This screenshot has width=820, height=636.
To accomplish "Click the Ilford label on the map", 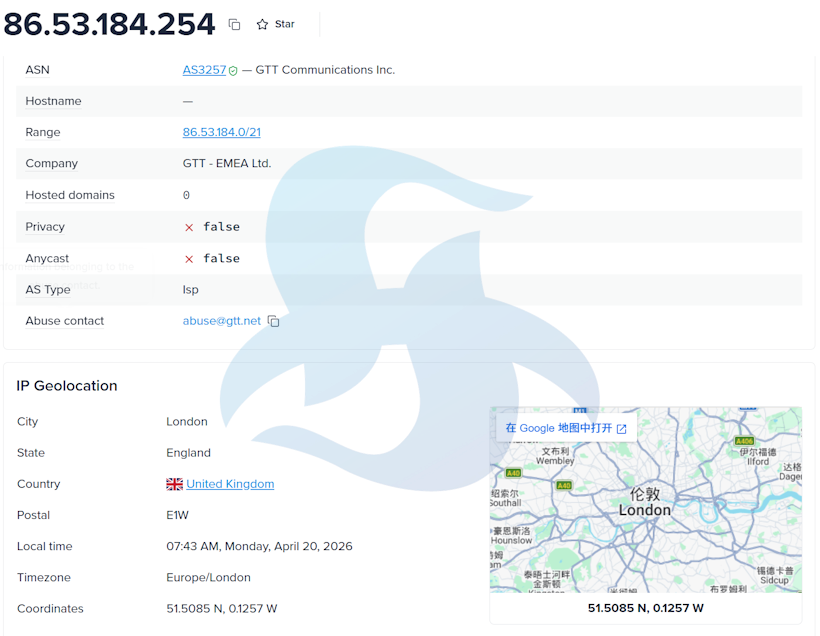I will tap(758, 462).
